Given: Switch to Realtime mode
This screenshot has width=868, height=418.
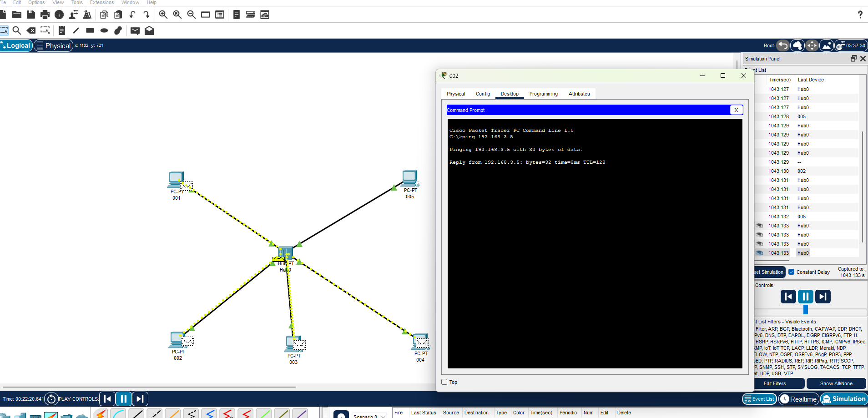Looking at the screenshot, I should pyautogui.click(x=799, y=399).
